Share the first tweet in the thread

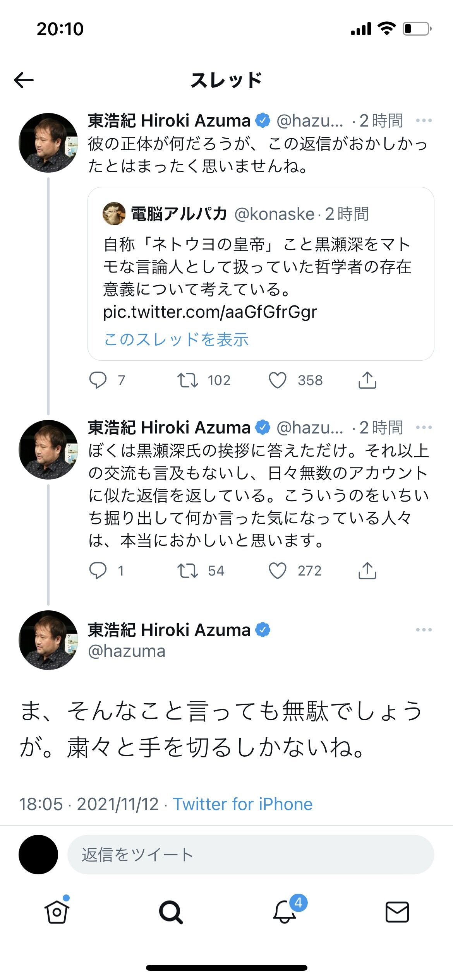tap(367, 380)
